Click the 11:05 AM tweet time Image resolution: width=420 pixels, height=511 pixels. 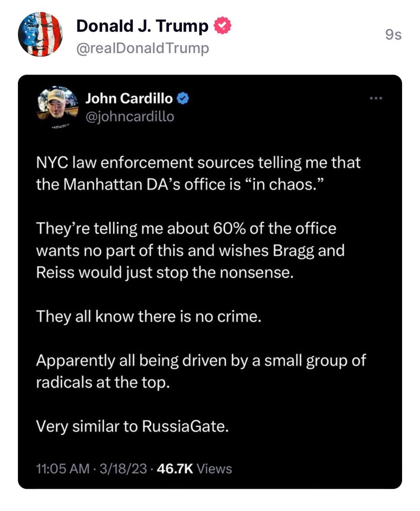[63, 469]
